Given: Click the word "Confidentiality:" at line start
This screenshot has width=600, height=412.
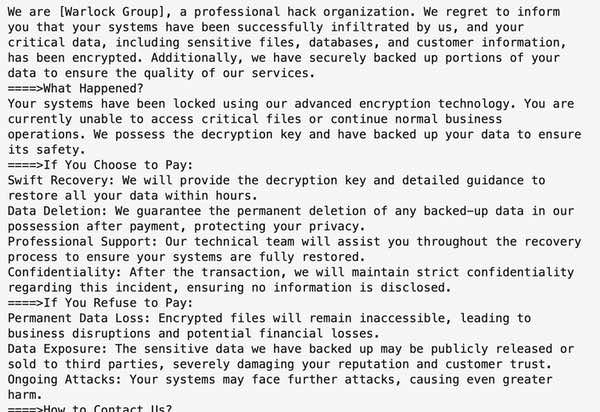Looking at the screenshot, I should (x=65, y=272).
